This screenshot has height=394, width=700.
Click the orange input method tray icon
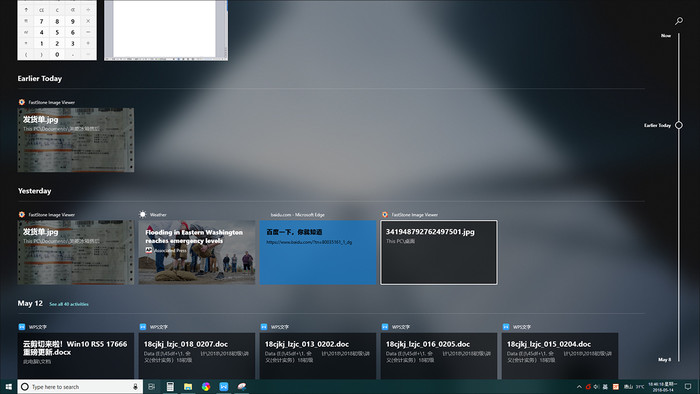pyautogui.click(x=616, y=386)
